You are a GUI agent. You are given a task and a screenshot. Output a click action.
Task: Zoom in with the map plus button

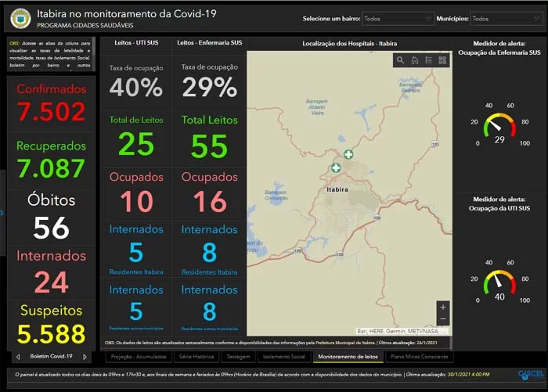pyautogui.click(x=443, y=307)
